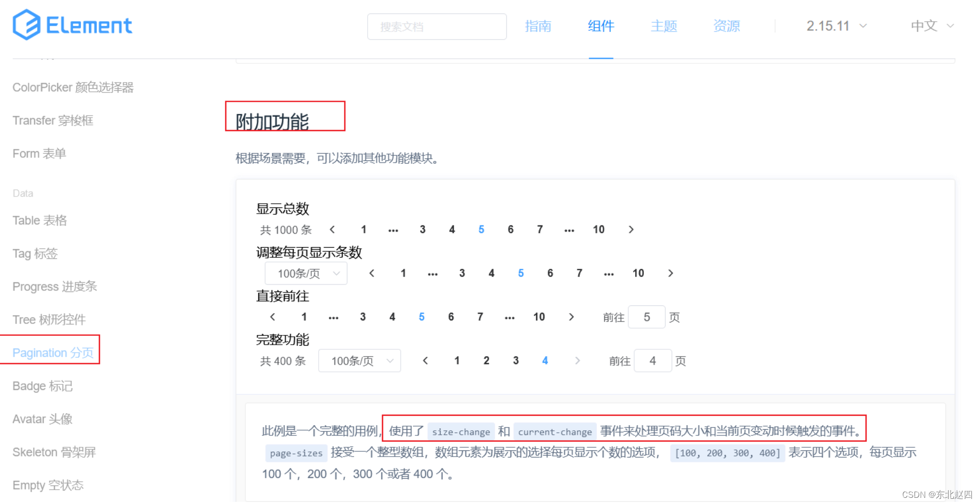Open Badge 标记 component page
Image resolution: width=980 pixels, height=504 pixels.
point(42,385)
